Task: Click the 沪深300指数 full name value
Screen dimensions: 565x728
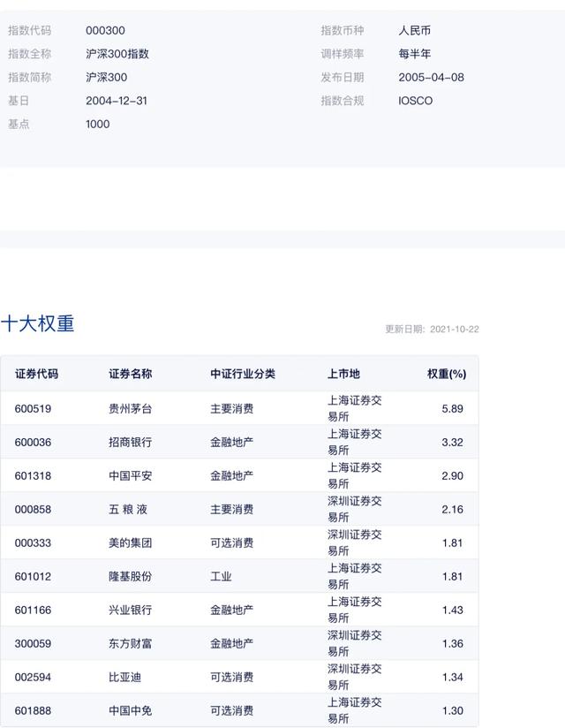Action: point(117,54)
